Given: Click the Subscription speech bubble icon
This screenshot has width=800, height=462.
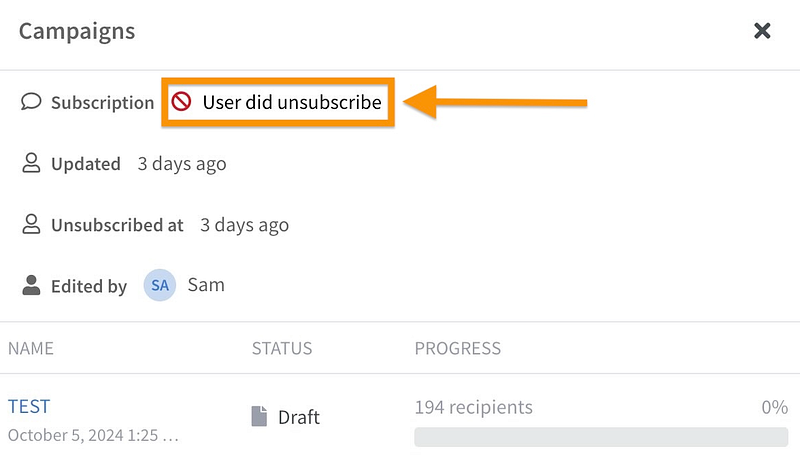Looking at the screenshot, I should 31,102.
